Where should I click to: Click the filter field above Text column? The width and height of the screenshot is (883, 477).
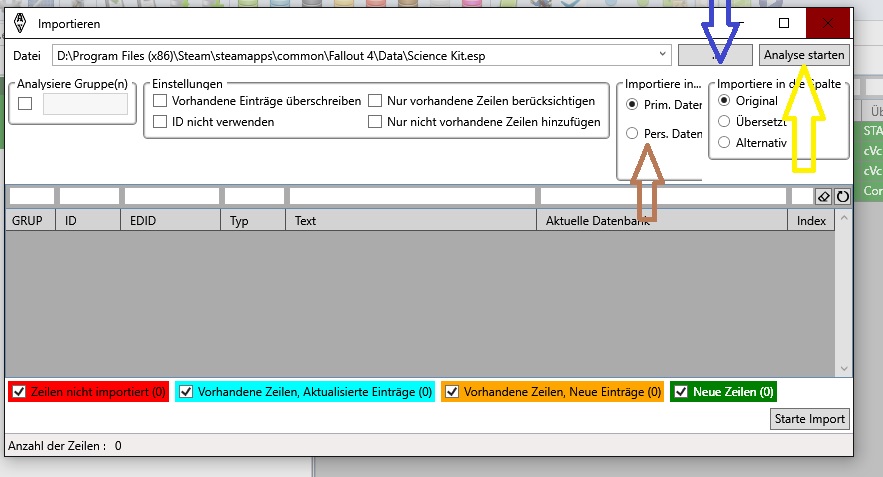411,196
